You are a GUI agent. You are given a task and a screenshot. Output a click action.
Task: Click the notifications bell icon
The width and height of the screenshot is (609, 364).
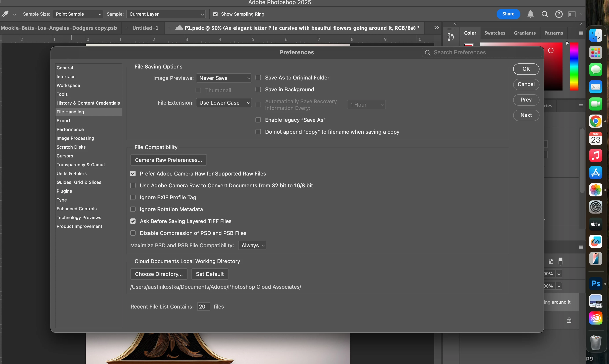(x=530, y=14)
